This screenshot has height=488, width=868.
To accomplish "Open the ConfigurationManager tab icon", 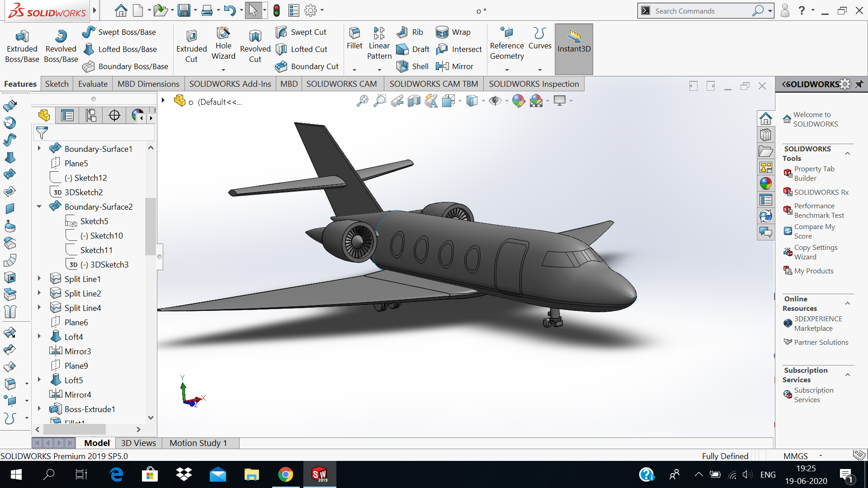I will (91, 115).
